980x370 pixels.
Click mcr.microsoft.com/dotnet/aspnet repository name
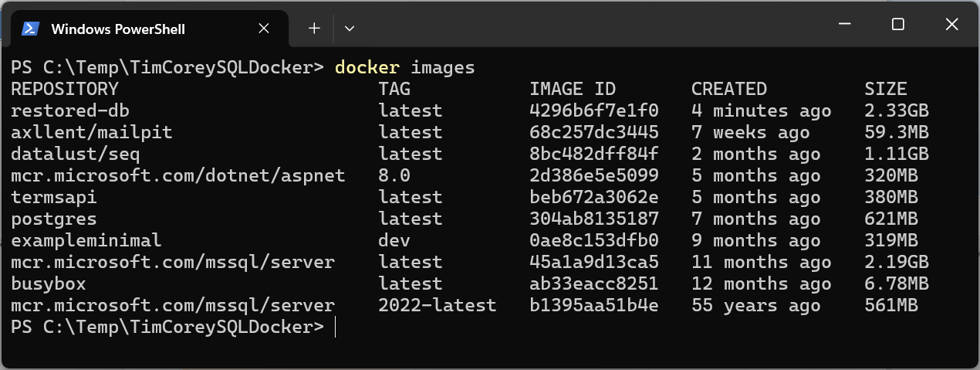178,175
